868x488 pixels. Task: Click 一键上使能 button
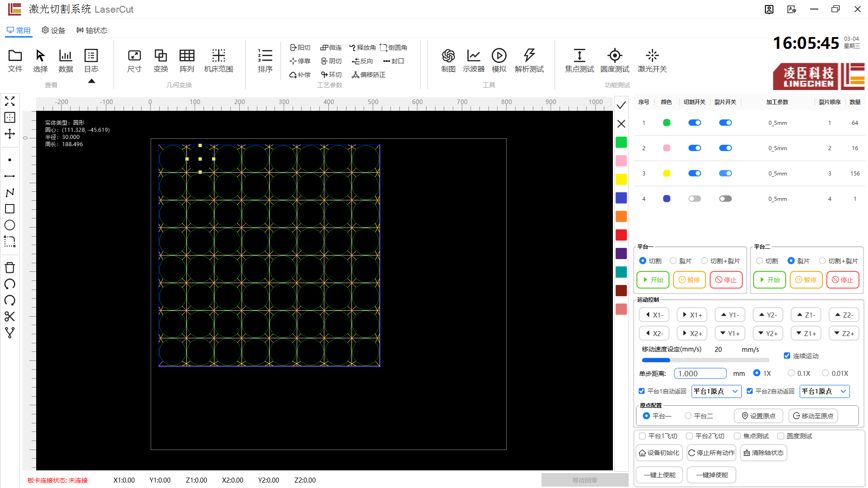(659, 475)
